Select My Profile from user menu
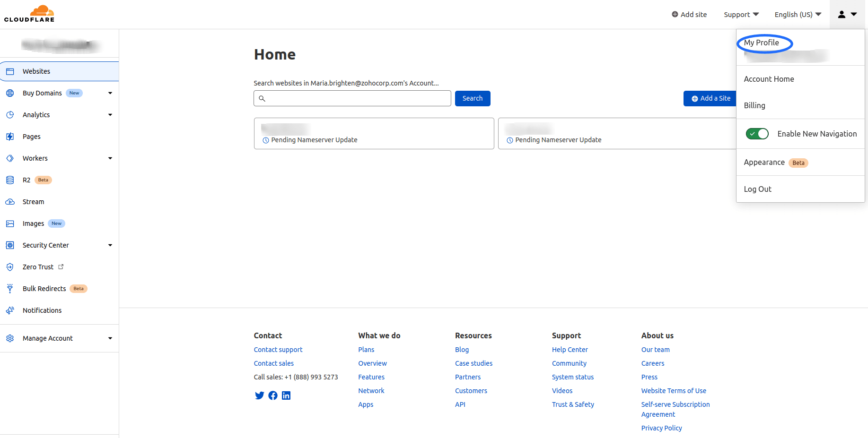Viewport: 868px width, 438px height. point(761,43)
